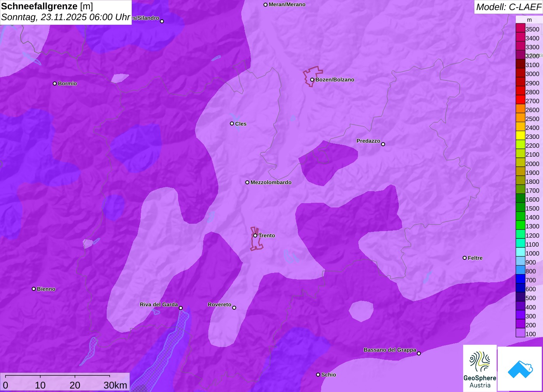Click the date 'Sonntag, 23.11.2025 06:00 Uhr'
The width and height of the screenshot is (543, 392).
66,17
